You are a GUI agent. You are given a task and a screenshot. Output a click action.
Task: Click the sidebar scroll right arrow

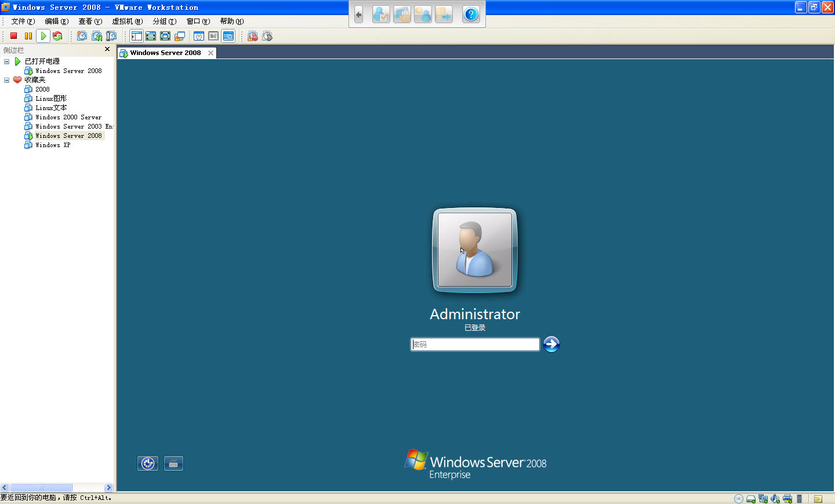coord(108,487)
